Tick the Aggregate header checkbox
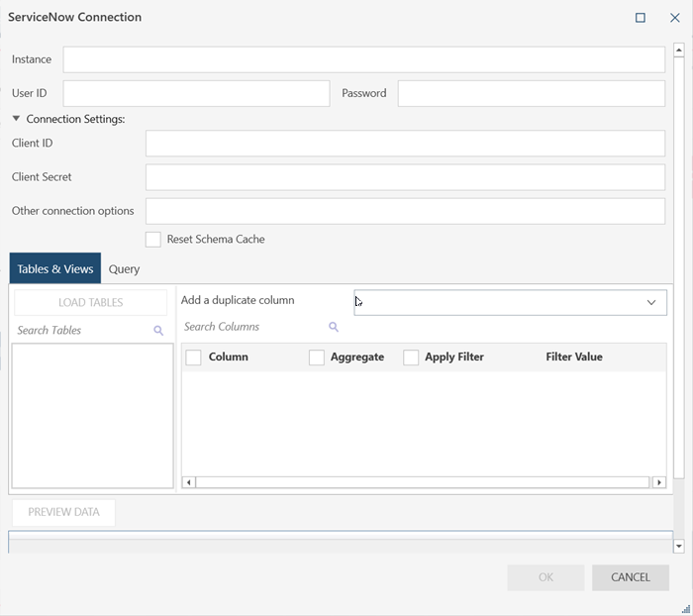This screenshot has width=693, height=616. [x=317, y=358]
